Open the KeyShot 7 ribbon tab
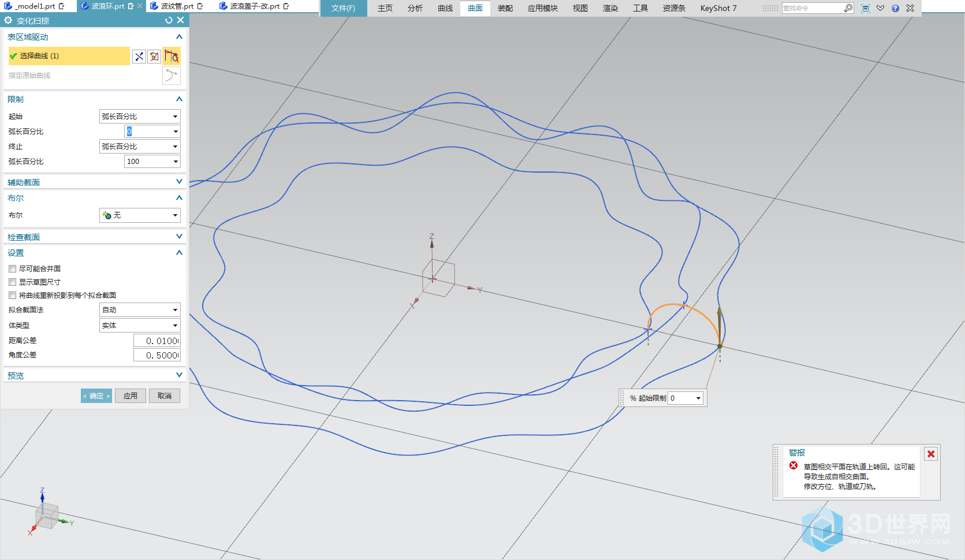Image resolution: width=965 pixels, height=560 pixels. coord(718,8)
